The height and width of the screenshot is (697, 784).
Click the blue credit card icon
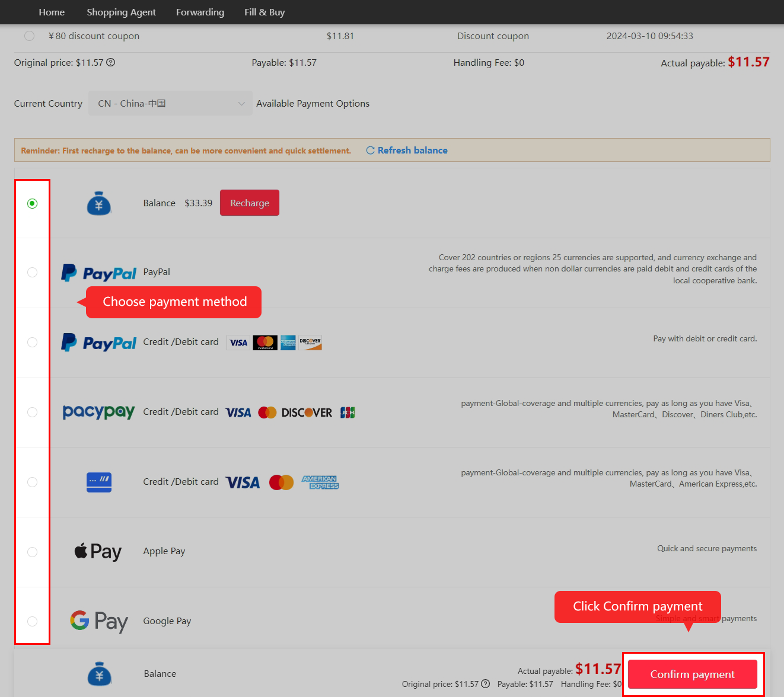click(x=99, y=482)
